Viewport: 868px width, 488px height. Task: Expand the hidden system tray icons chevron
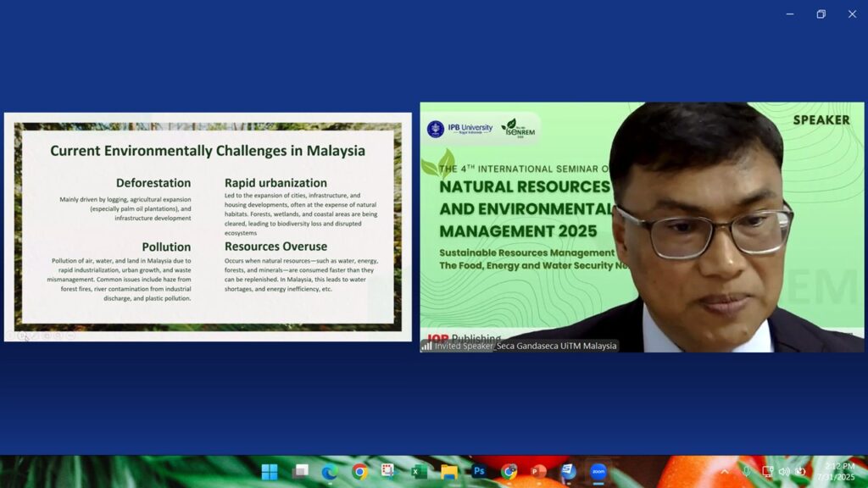coord(725,472)
